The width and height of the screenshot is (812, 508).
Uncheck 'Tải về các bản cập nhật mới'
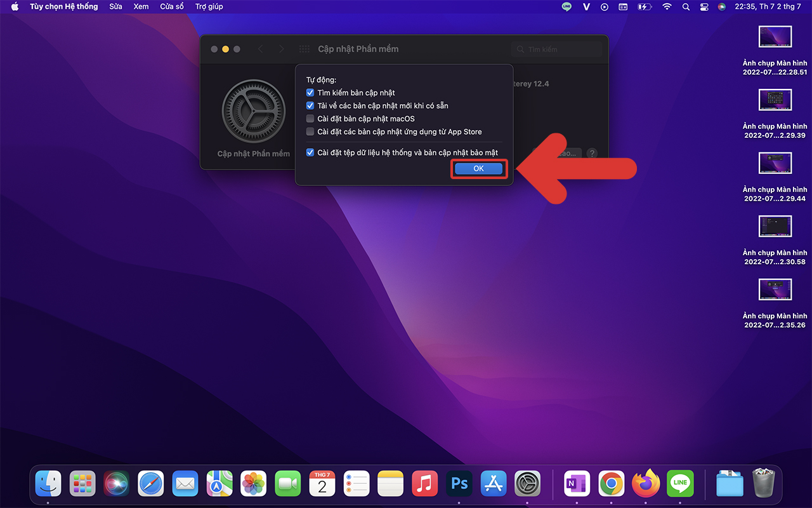click(310, 105)
